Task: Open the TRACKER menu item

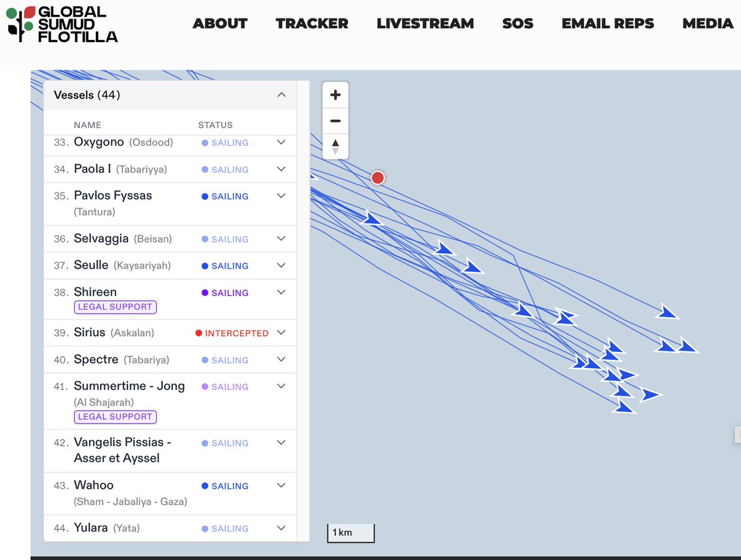Action: coord(312,23)
